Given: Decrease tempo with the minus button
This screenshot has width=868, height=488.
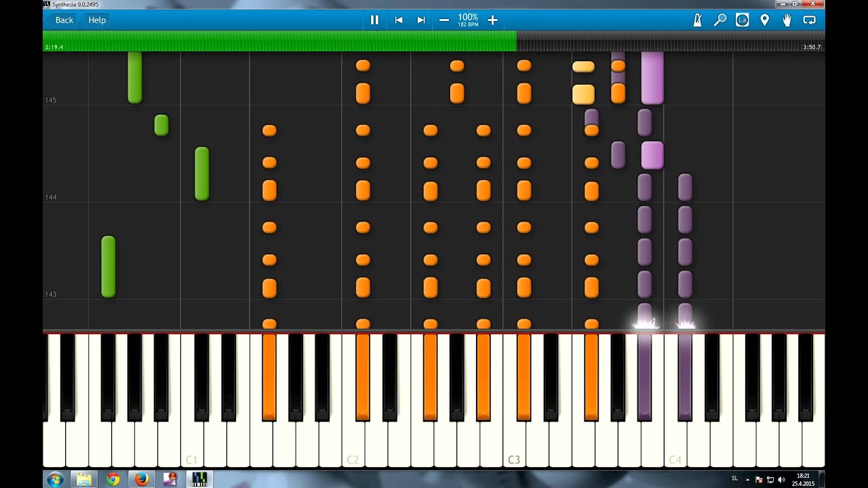Looking at the screenshot, I should (444, 20).
